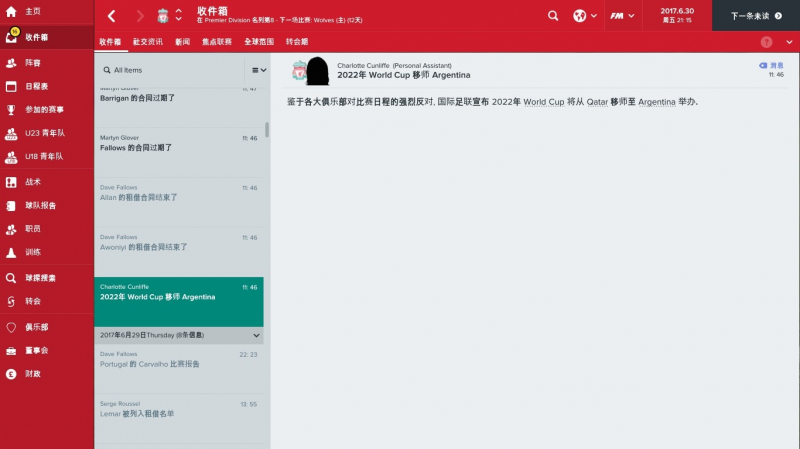The height and width of the screenshot is (449, 800).
Task: Open 财政 finances icon in sidebar
Action: pos(11,374)
